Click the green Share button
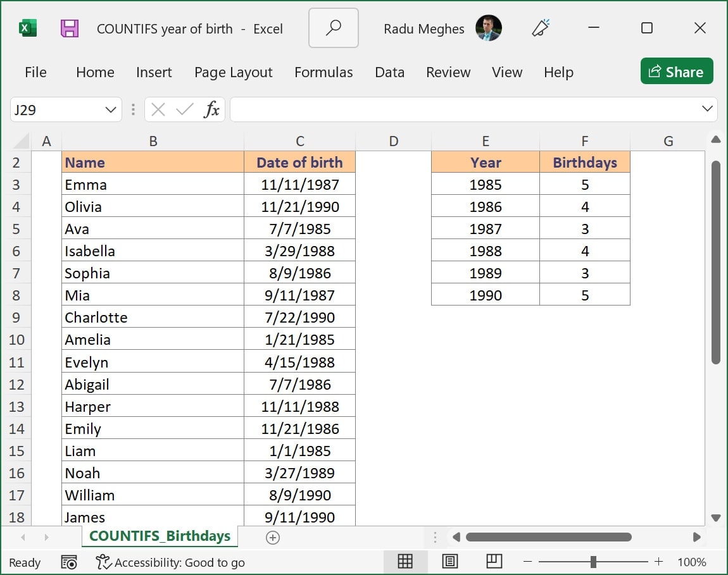 pyautogui.click(x=677, y=71)
